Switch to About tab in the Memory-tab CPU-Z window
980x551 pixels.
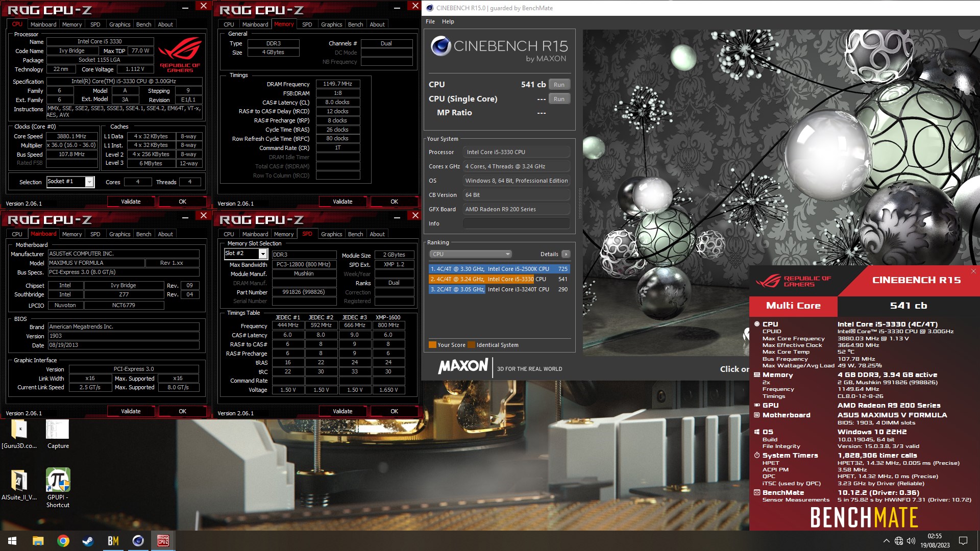point(377,24)
